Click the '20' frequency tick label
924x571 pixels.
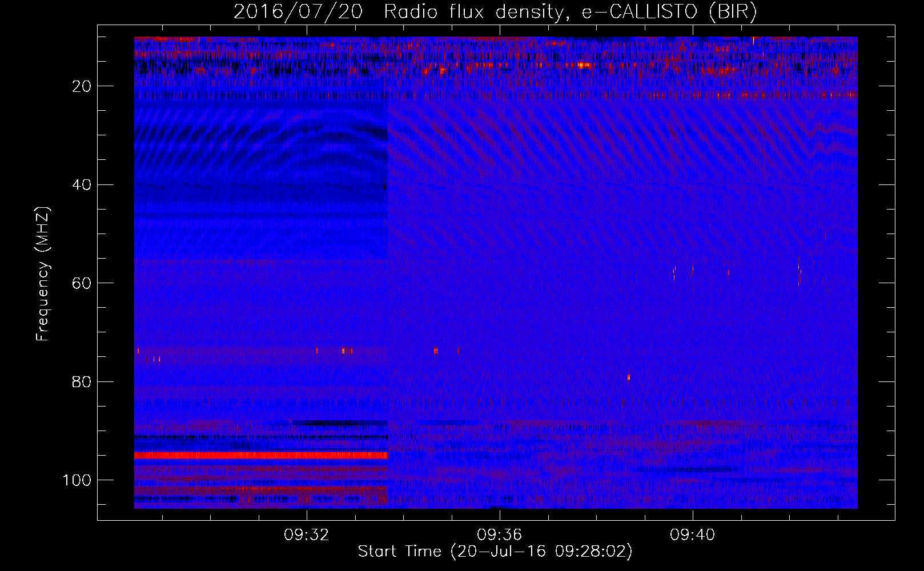click(x=82, y=86)
